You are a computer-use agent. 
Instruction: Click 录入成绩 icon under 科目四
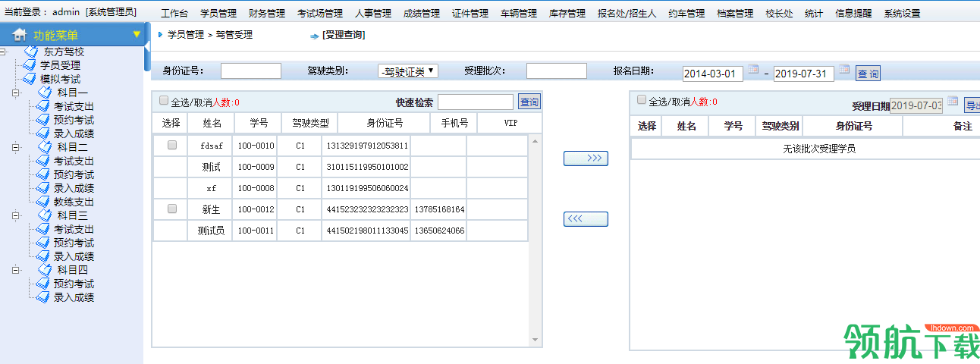pos(42,297)
